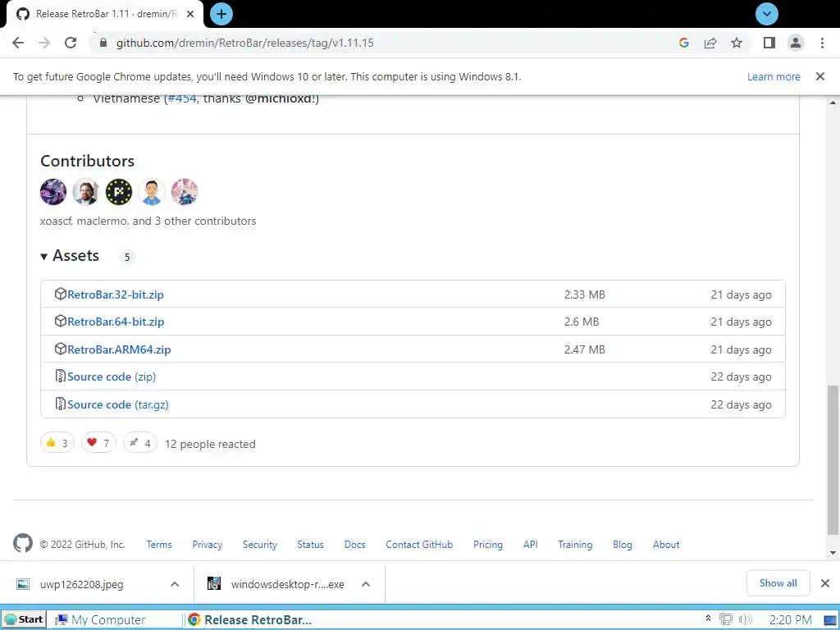The image size is (840, 630).
Task: Open the fourth contributor avatar in blue shirt
Action: point(152,192)
